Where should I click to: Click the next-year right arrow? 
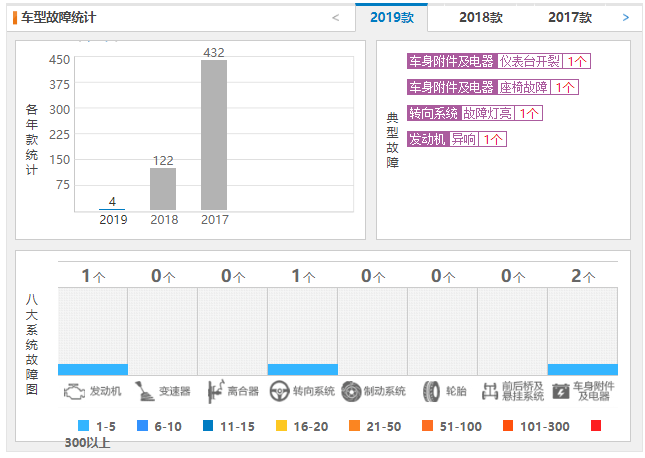click(x=626, y=18)
